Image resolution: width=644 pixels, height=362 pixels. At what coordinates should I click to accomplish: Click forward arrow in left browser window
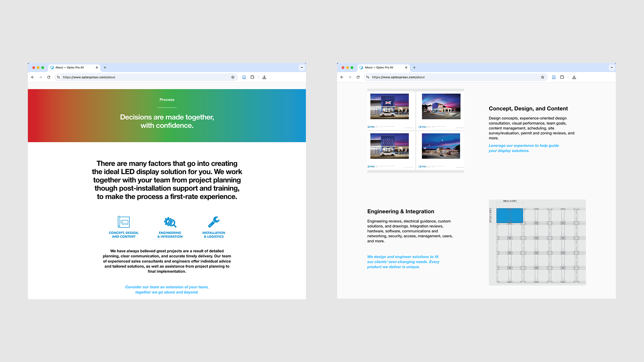41,77
